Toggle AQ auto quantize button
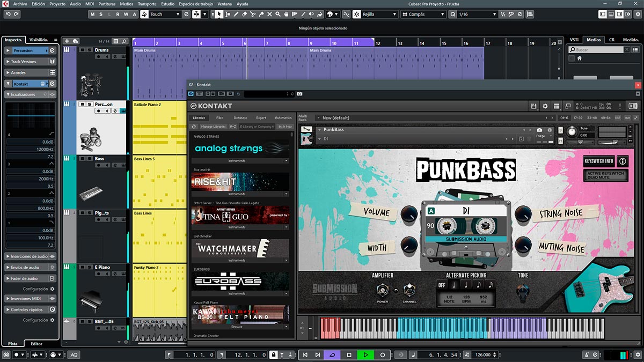The height and width of the screenshot is (362, 644). tap(74, 354)
